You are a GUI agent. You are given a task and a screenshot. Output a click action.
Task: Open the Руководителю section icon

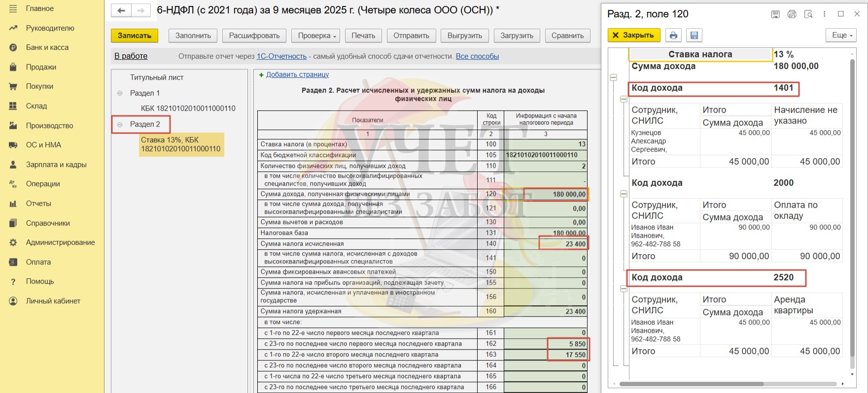point(13,28)
